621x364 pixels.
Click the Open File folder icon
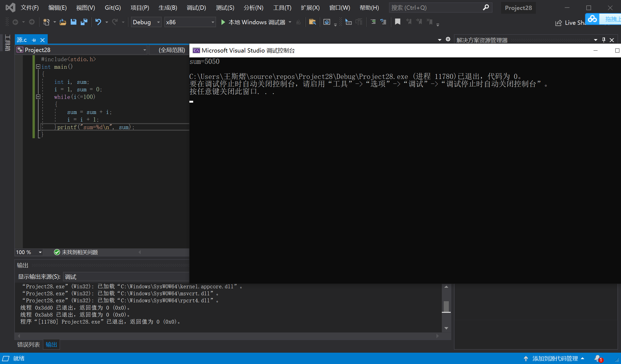[x=63, y=22]
